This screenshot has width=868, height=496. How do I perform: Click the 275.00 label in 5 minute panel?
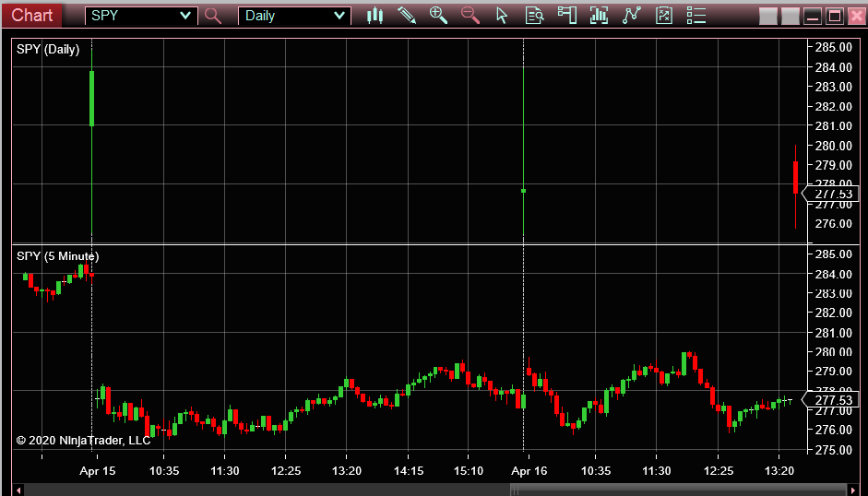tap(834, 450)
